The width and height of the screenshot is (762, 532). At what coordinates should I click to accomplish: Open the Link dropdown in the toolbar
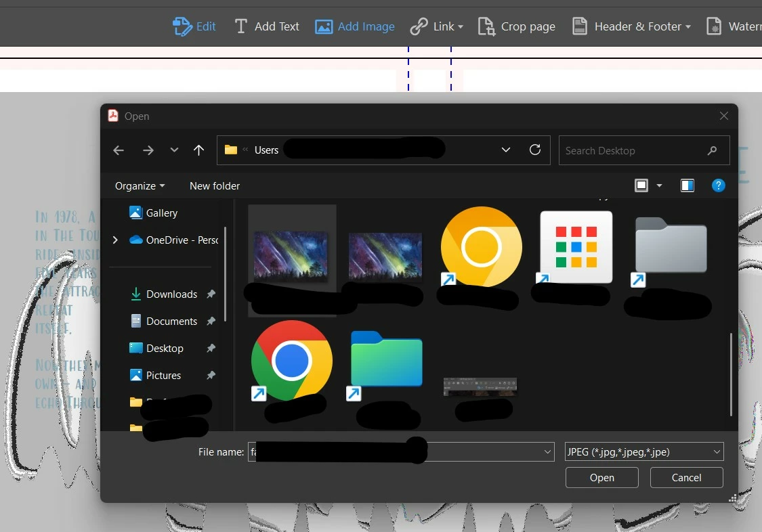(x=436, y=26)
